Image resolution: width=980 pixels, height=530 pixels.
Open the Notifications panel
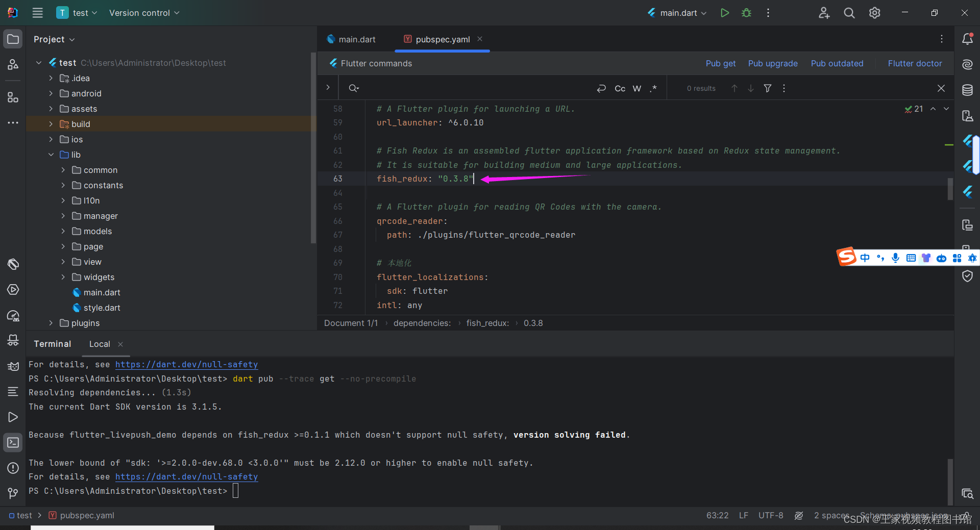coord(968,38)
